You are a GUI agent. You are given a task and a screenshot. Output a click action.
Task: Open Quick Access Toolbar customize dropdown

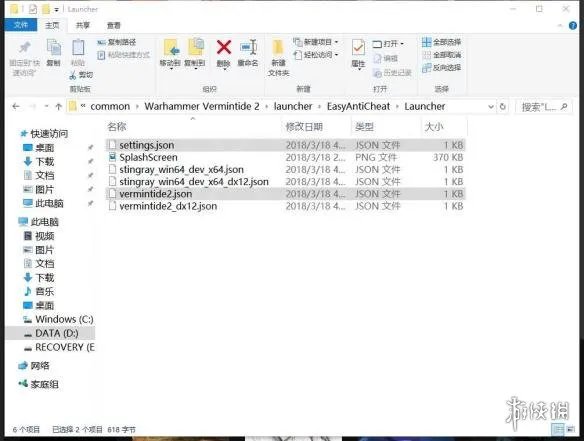(57, 10)
